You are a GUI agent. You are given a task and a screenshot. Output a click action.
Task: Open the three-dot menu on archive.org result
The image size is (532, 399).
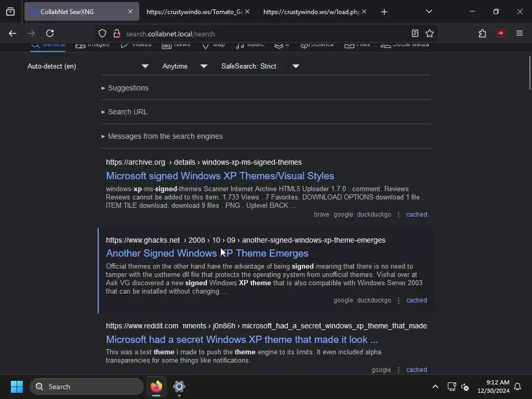pyautogui.click(x=398, y=215)
